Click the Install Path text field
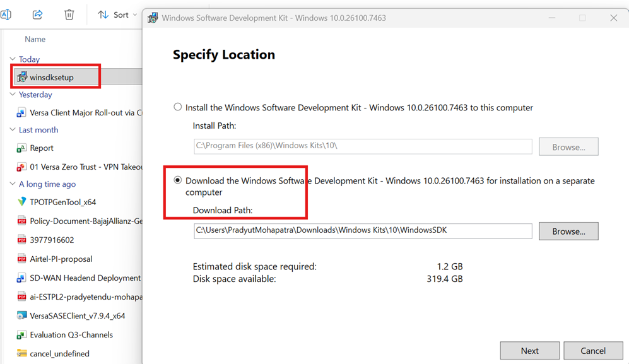 (x=363, y=146)
